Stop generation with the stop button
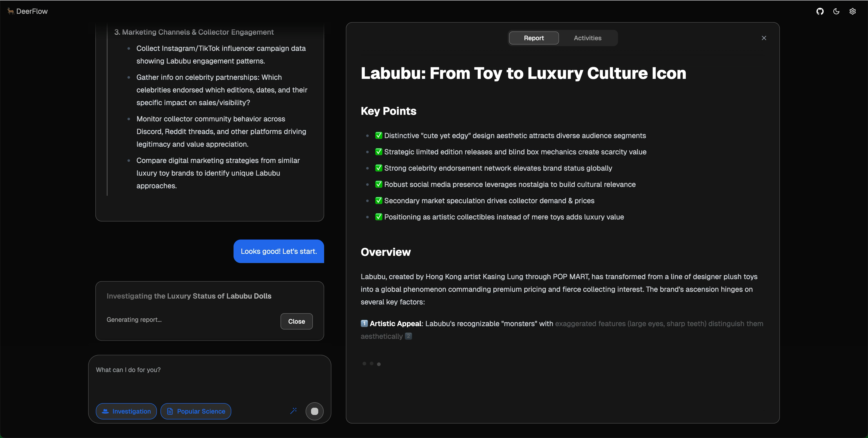Image resolution: width=868 pixels, height=438 pixels. tap(314, 411)
